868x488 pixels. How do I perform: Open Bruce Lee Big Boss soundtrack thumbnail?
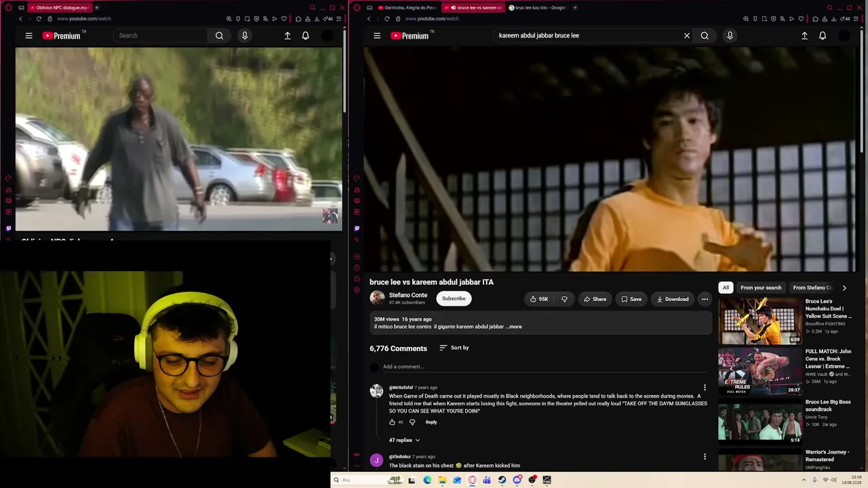pos(760,422)
